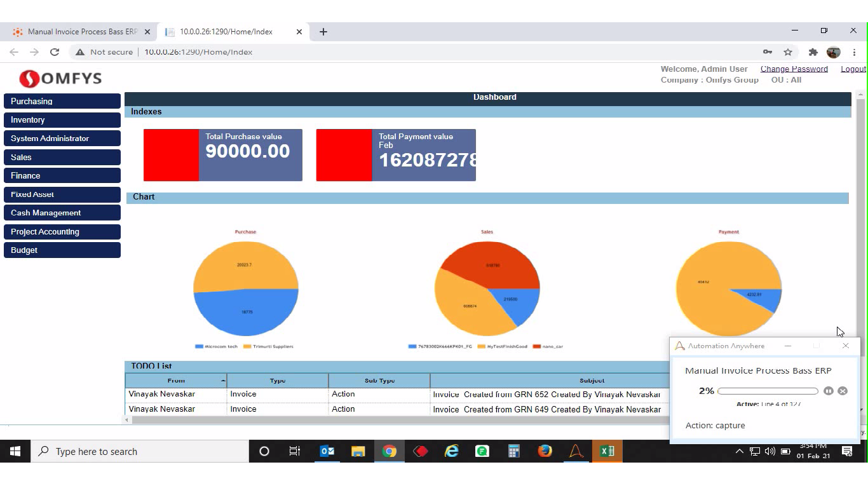Open a new browser tab
Screen dimensions: 868x488
tap(323, 32)
